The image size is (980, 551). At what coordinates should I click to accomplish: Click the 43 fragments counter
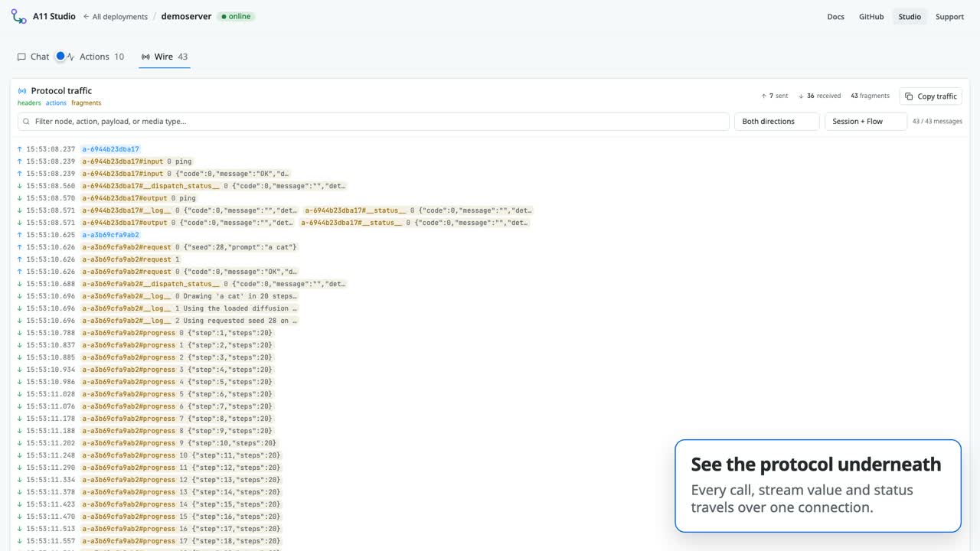[871, 96]
